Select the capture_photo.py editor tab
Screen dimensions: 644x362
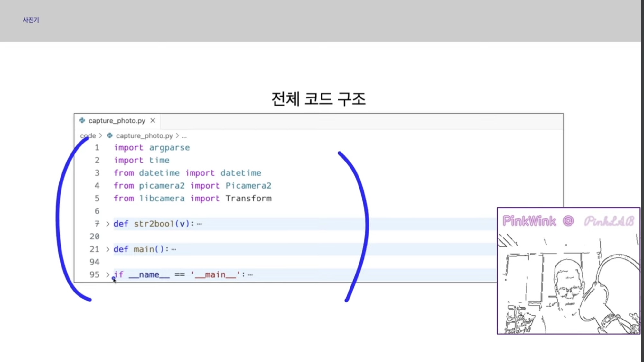click(x=117, y=121)
